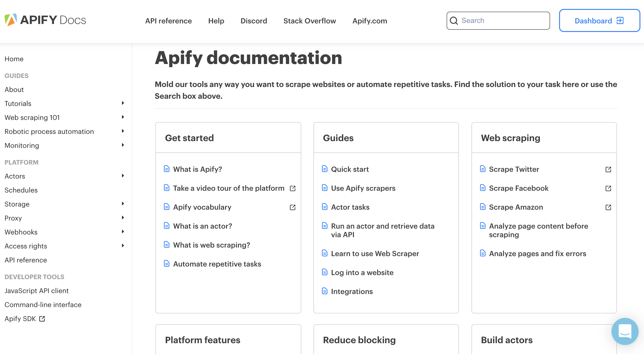
Task: Open the API reference menu item
Action: 168,21
